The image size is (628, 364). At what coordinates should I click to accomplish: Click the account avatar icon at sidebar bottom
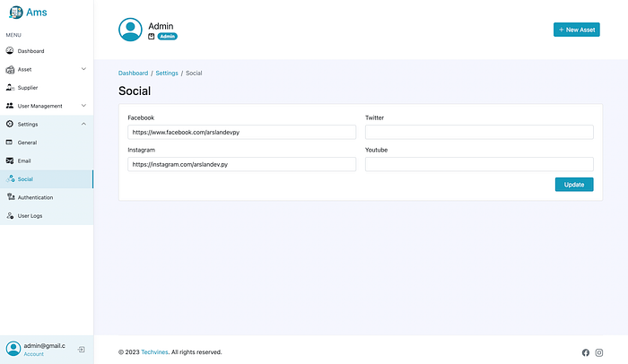[13, 349]
